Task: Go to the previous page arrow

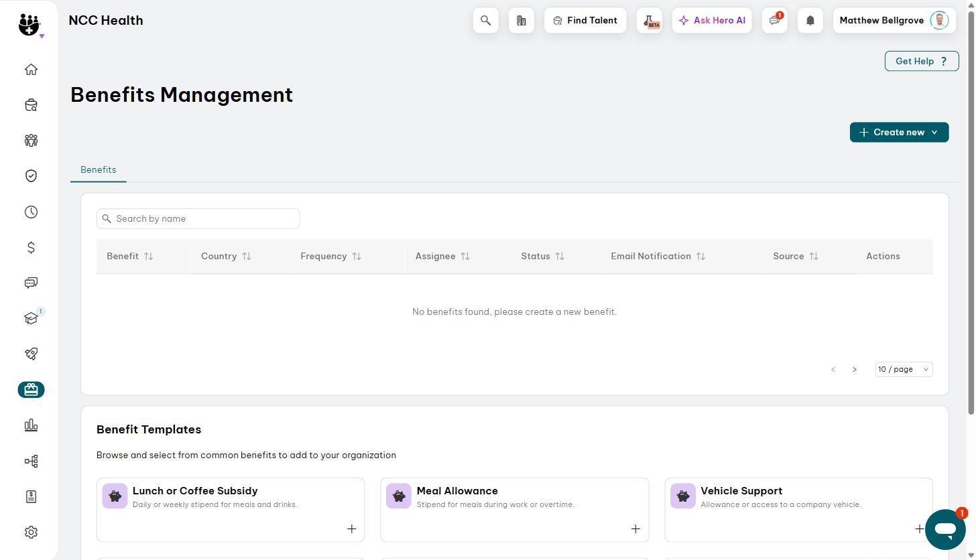Action: point(833,370)
